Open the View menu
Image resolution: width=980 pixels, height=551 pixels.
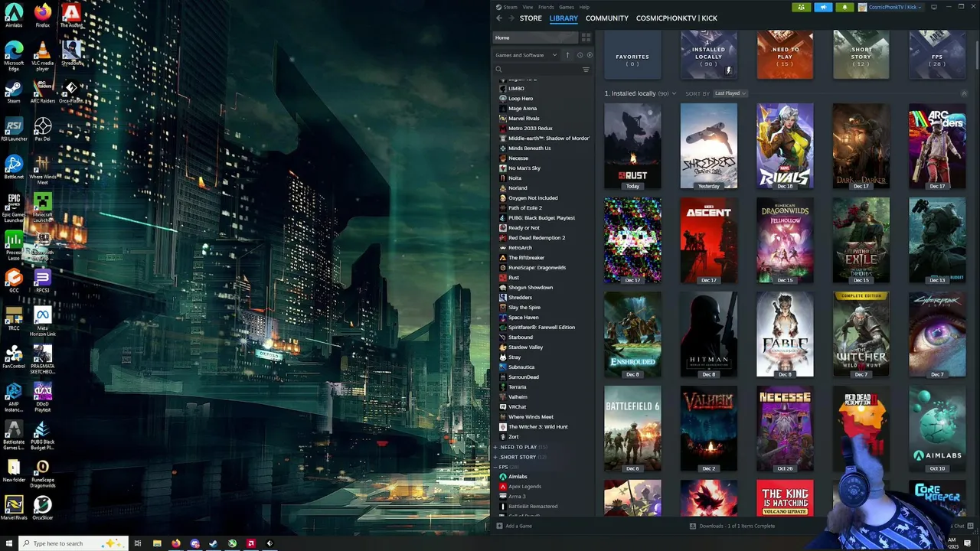(528, 7)
